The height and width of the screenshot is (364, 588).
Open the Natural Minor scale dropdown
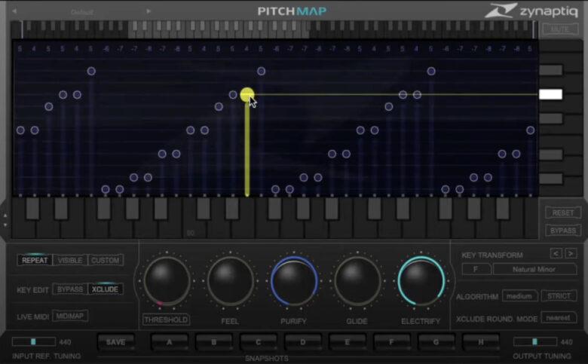(x=534, y=269)
